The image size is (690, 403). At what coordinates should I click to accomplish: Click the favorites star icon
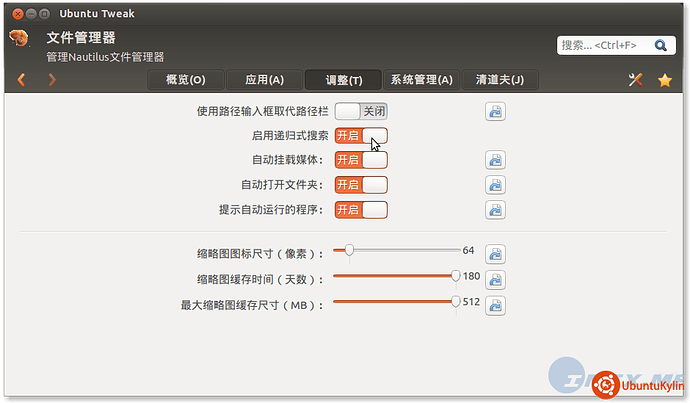[x=664, y=80]
